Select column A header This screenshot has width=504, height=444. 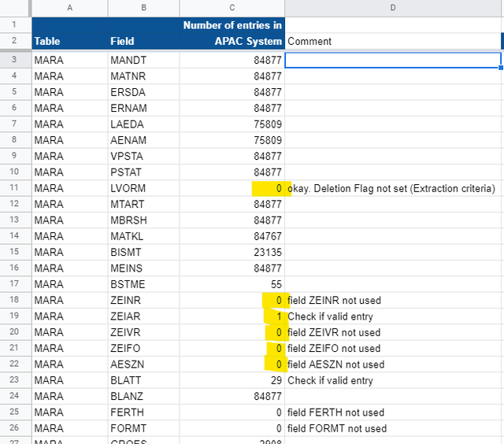click(69, 7)
